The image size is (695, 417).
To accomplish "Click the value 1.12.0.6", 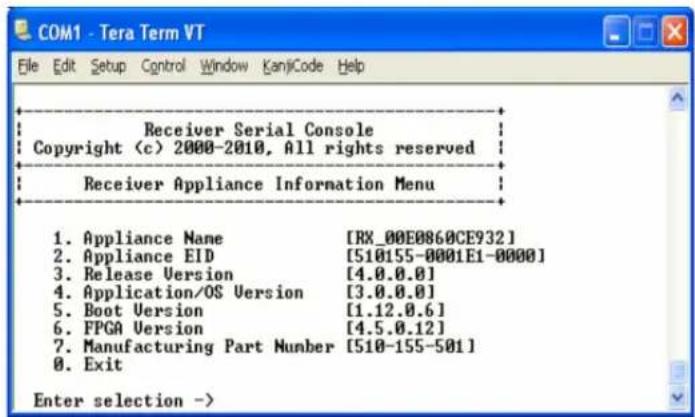I will [x=395, y=310].
